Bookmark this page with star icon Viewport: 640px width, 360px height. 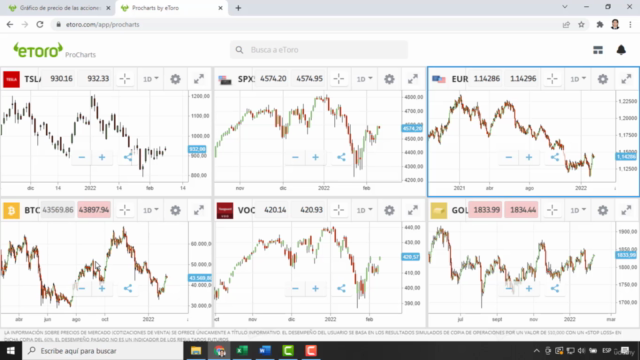(581, 24)
